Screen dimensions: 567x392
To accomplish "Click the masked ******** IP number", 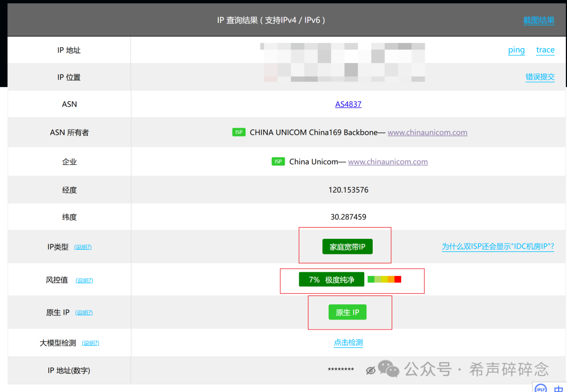I will (341, 370).
